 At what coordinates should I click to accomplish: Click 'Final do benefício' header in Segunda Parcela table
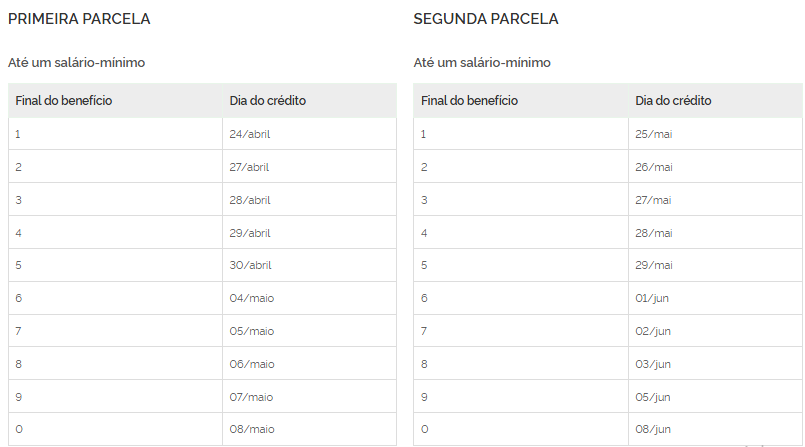click(x=469, y=101)
